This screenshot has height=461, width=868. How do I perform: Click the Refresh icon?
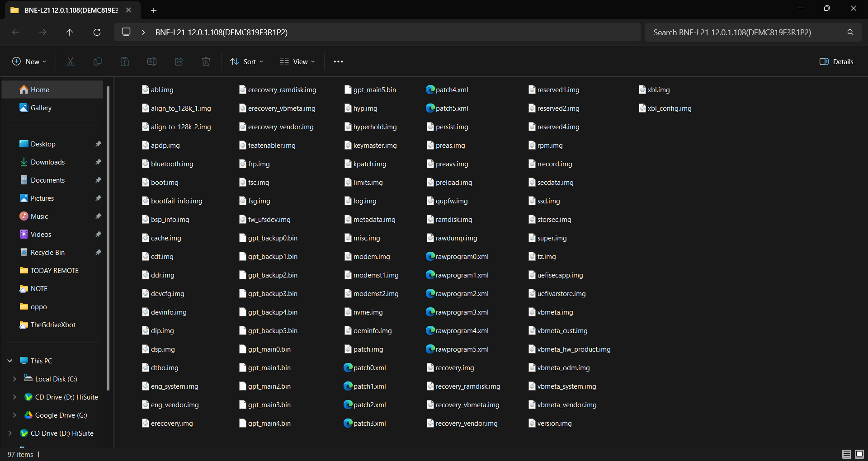[x=97, y=32]
